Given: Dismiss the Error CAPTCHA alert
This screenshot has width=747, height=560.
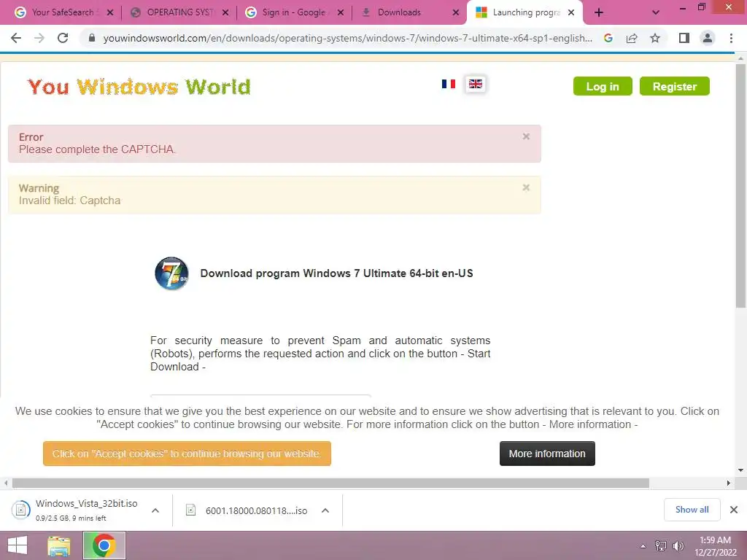Looking at the screenshot, I should click(x=526, y=136).
